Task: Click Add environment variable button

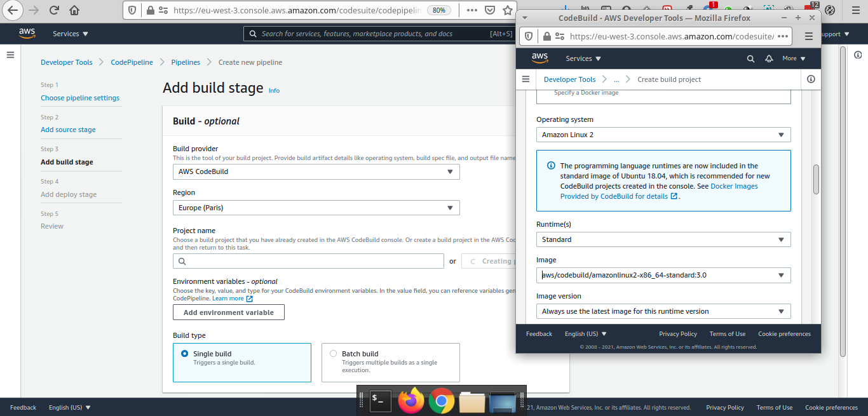Action: click(228, 312)
